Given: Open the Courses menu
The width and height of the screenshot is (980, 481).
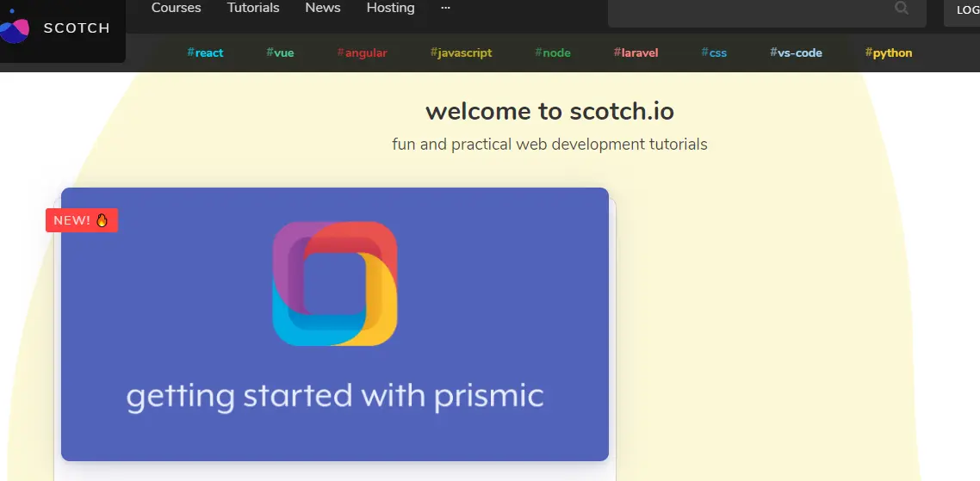Looking at the screenshot, I should (177, 8).
